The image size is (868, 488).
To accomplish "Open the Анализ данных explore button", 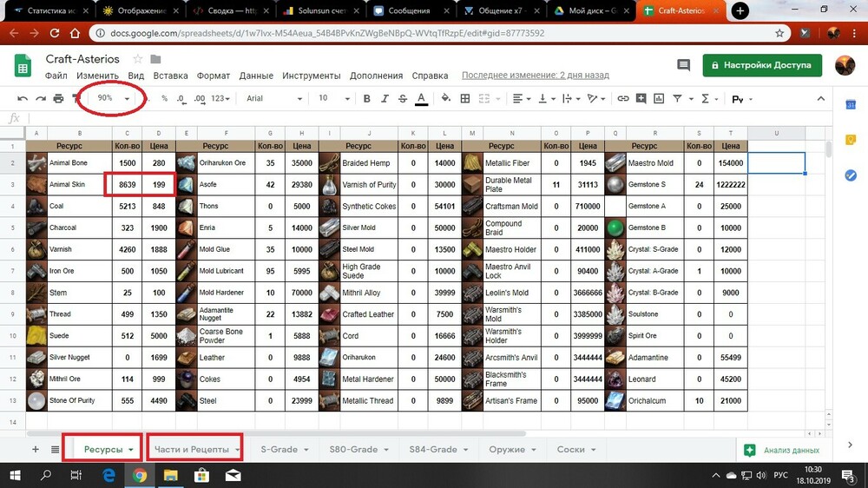I will [x=782, y=450].
